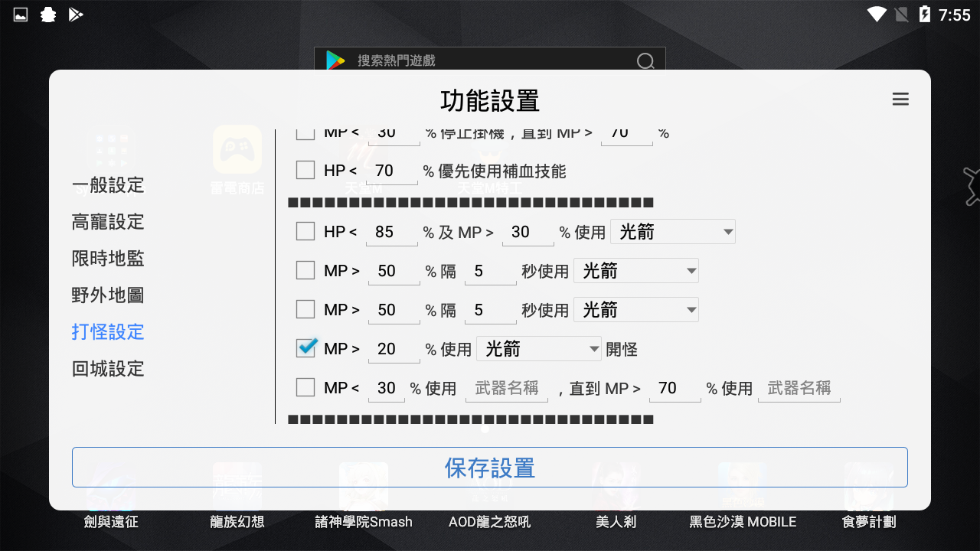
Task: Select the 一般設定 sidebar item
Action: (107, 185)
